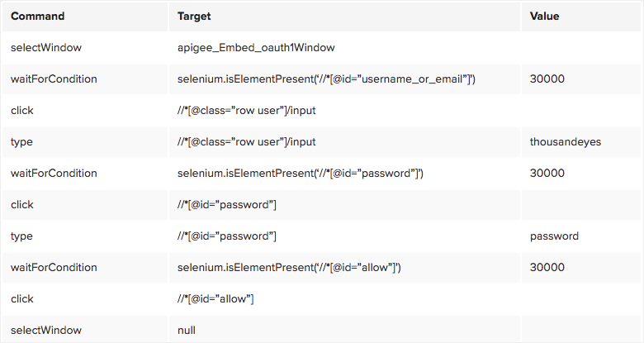Click 30000 value in the allow condition row
644x343 pixels.
(547, 268)
